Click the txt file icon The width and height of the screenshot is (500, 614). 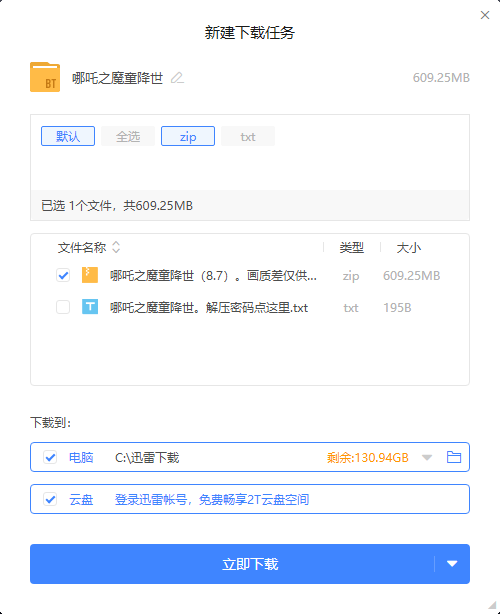(90, 307)
